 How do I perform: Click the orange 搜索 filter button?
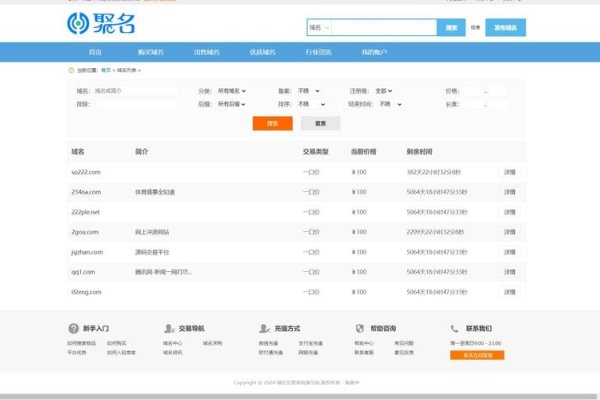(273, 123)
